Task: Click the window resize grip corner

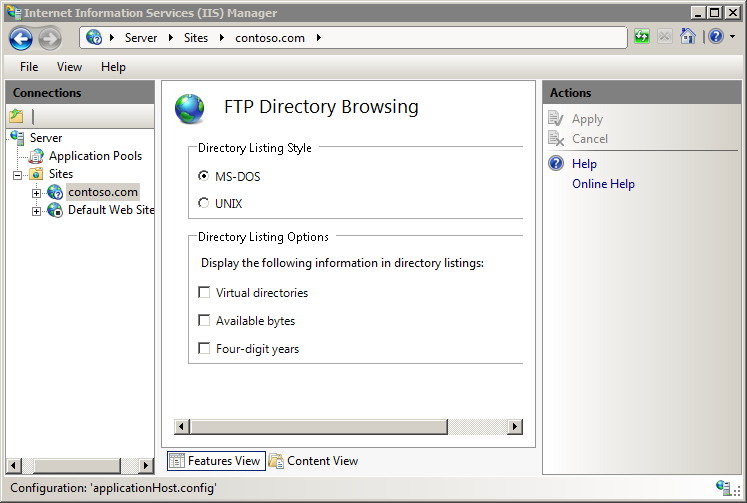Action: (737, 490)
